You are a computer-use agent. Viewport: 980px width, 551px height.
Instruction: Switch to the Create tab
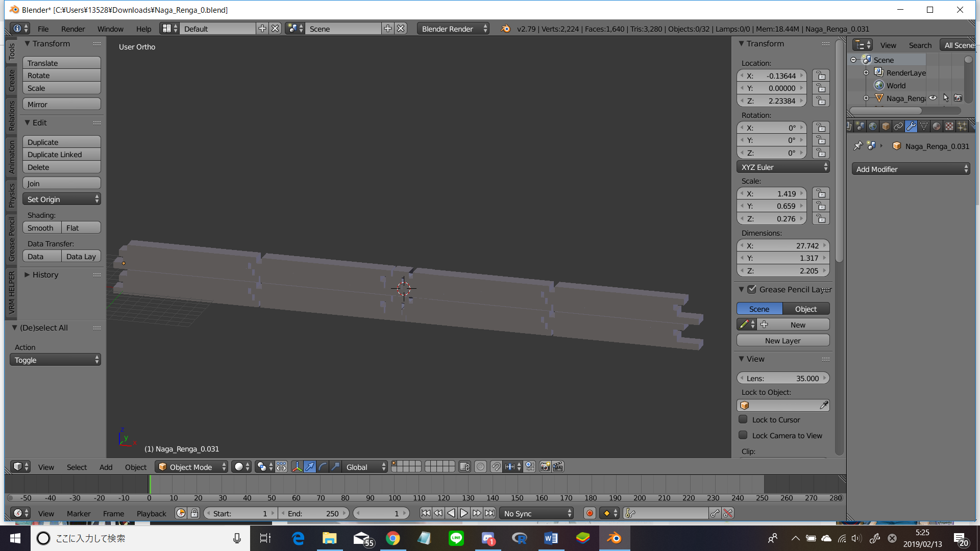12,80
